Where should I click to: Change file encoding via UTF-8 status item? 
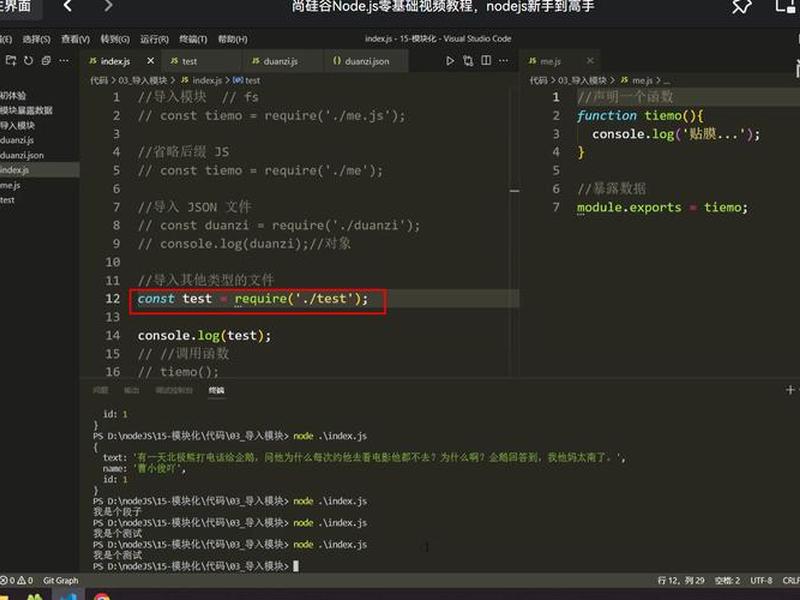pos(761,580)
